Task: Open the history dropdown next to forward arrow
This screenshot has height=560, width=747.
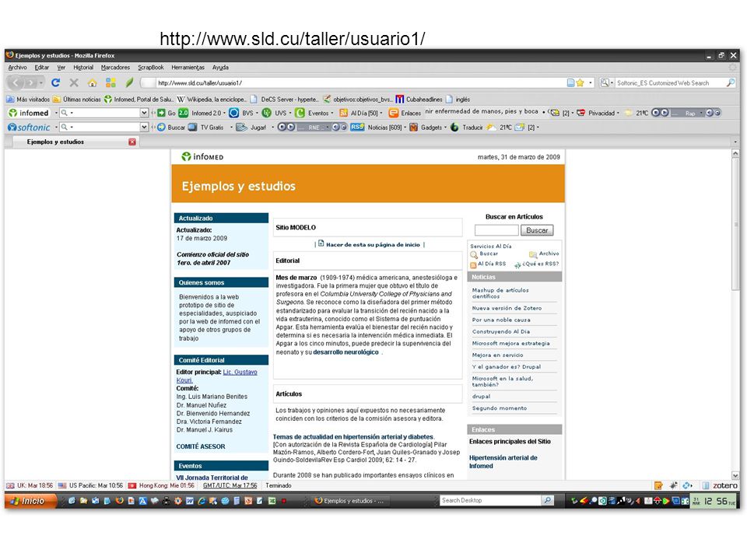Action: coord(41,83)
